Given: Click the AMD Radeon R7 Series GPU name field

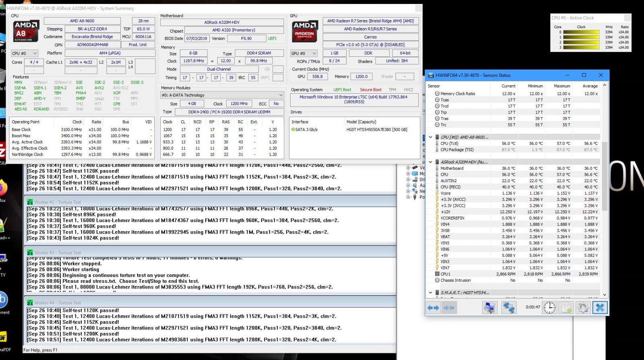Looking at the screenshot, I should [x=370, y=21].
